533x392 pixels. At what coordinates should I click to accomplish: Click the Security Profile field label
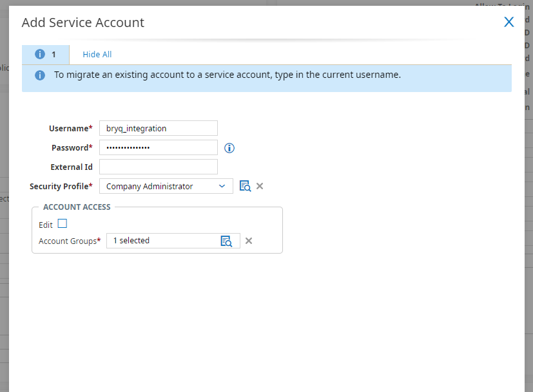59,186
